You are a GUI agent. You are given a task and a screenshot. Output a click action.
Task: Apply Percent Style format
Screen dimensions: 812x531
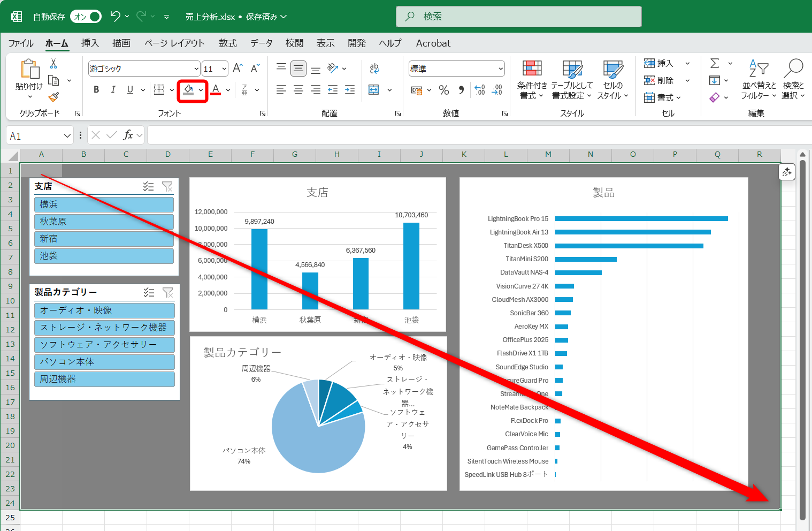click(444, 90)
